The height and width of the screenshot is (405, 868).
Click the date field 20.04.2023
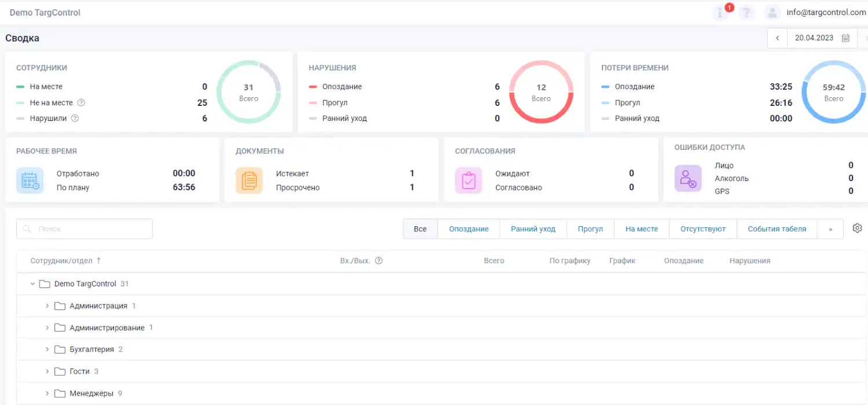[x=814, y=38]
